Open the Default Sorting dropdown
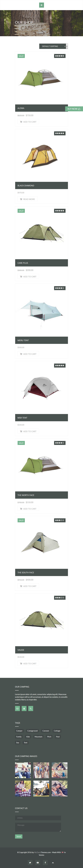 coord(53,46)
